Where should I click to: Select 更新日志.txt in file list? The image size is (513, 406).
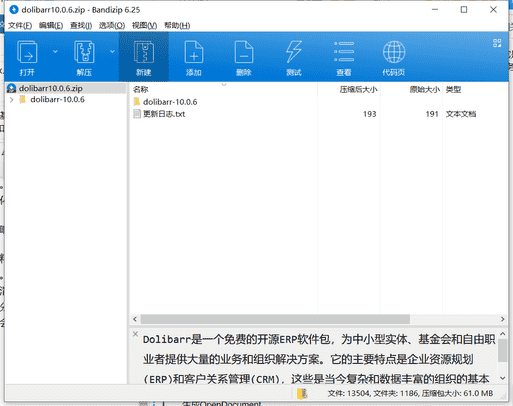click(164, 114)
